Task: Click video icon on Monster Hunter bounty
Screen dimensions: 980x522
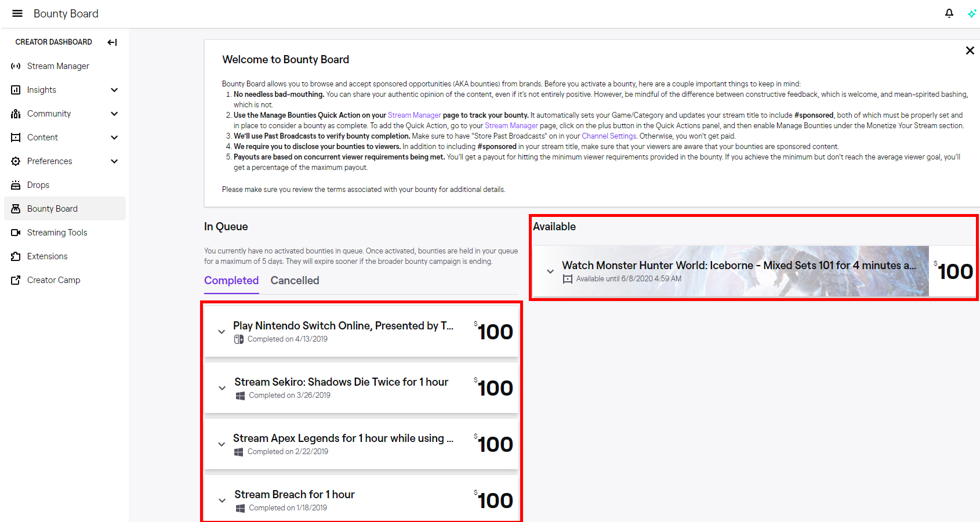Action: 568,279
